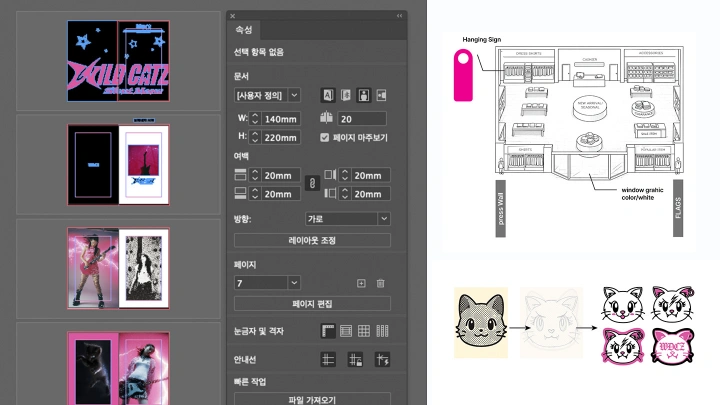The width and height of the screenshot is (720, 405).
Task: Toggle the three-column grid icon in 눈금자 및 격자 row
Action: click(382, 331)
